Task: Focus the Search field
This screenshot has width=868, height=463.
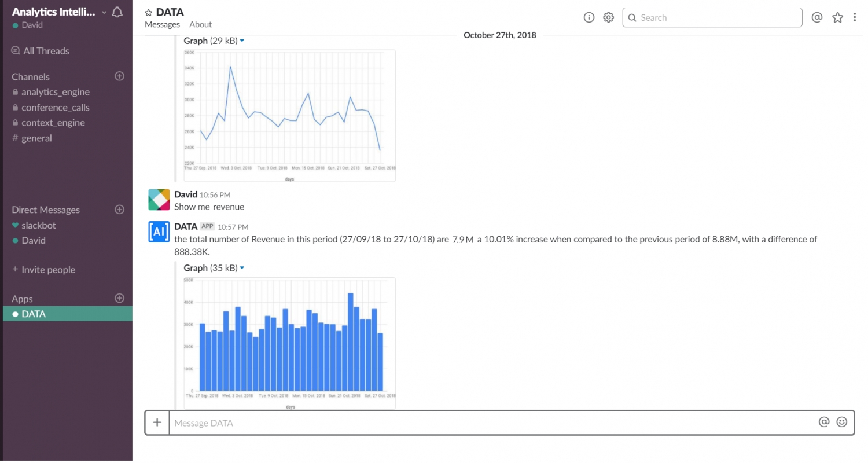Action: click(x=712, y=17)
